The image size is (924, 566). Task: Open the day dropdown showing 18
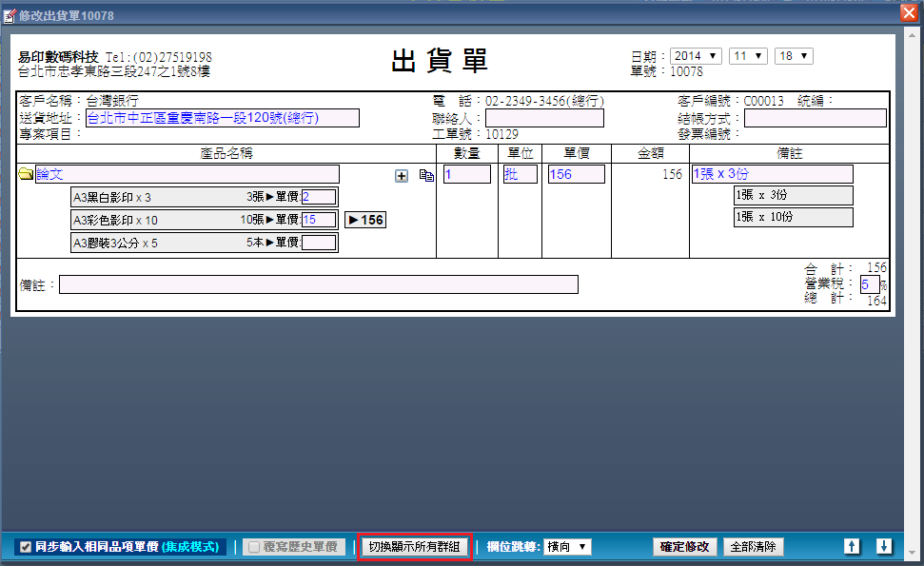pos(794,56)
